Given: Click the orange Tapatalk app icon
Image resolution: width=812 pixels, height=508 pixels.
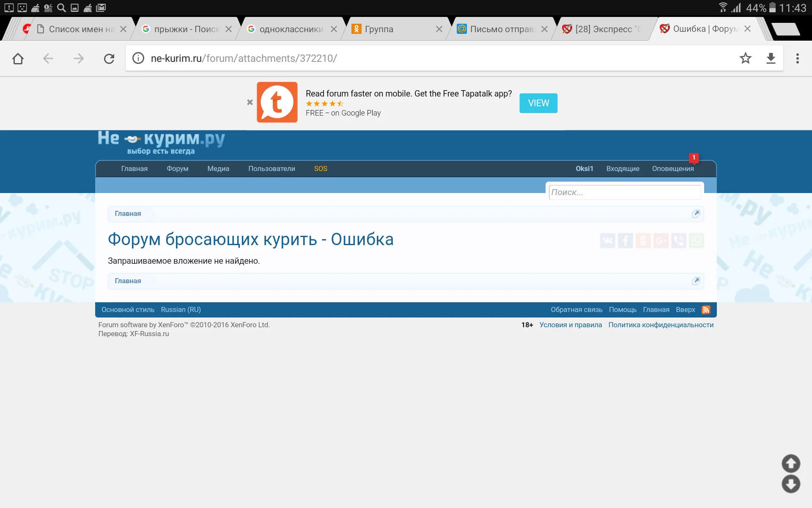Looking at the screenshot, I should click(277, 102).
